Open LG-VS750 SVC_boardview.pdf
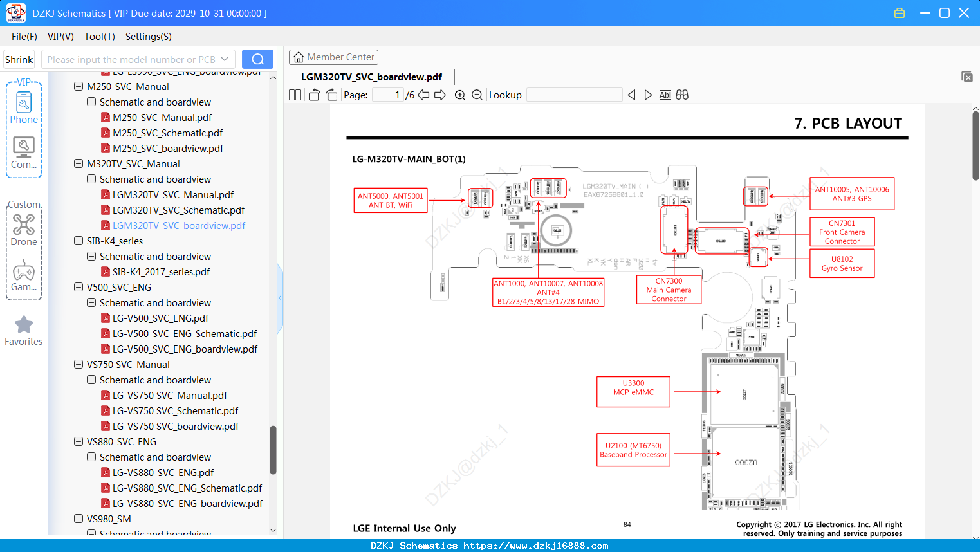 pyautogui.click(x=176, y=426)
